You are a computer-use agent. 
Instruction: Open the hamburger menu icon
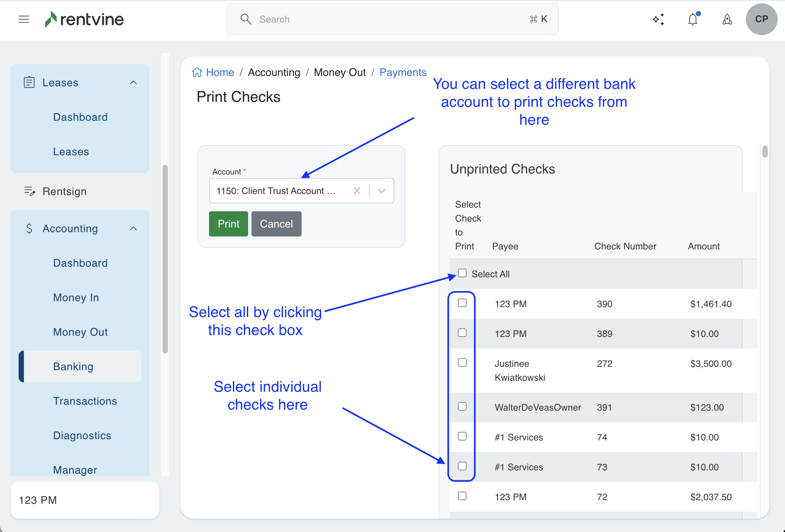(24, 19)
